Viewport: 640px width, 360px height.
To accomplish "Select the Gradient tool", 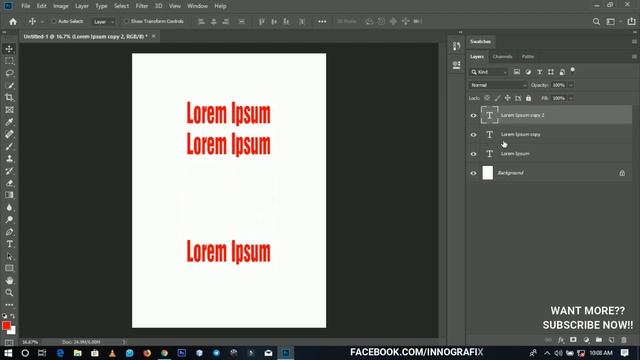I will [x=9, y=195].
